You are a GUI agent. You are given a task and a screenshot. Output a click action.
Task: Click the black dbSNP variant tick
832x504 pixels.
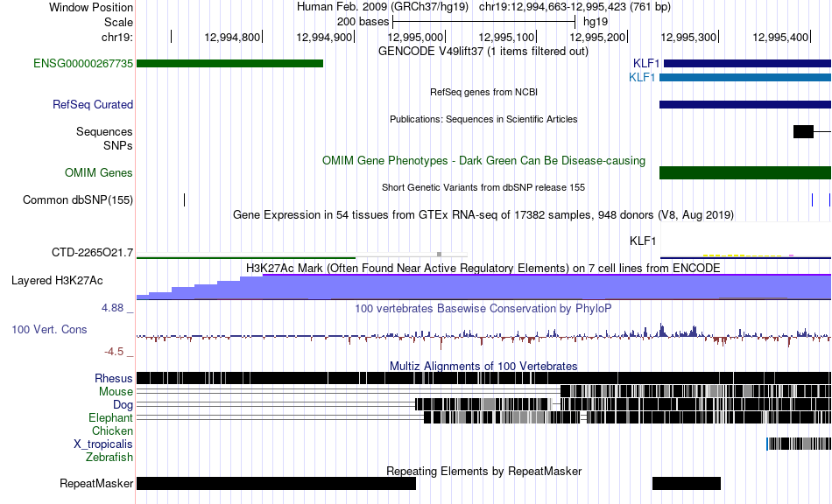point(184,199)
